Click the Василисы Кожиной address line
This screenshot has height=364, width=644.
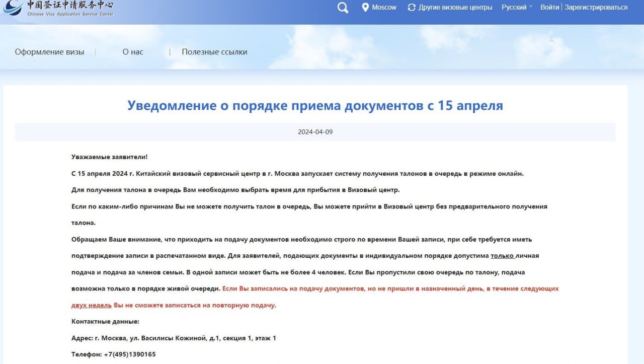[174, 338]
